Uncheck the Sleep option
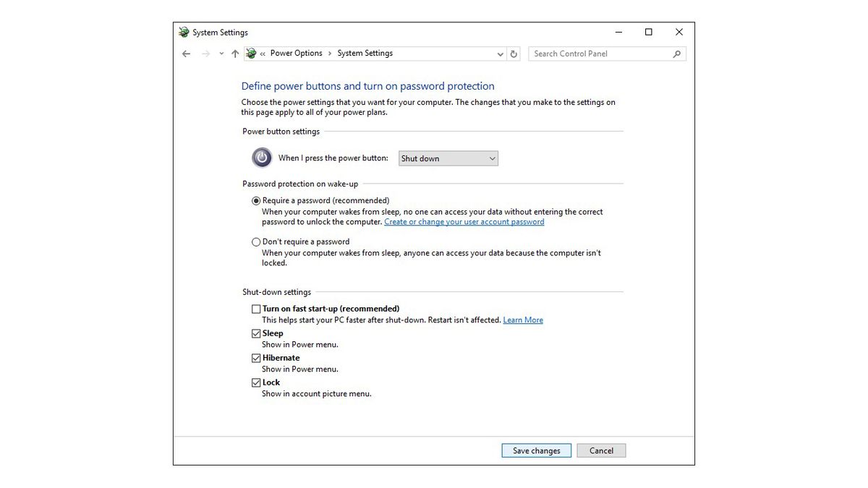Image resolution: width=868 pixels, height=488 pixels. coord(256,333)
